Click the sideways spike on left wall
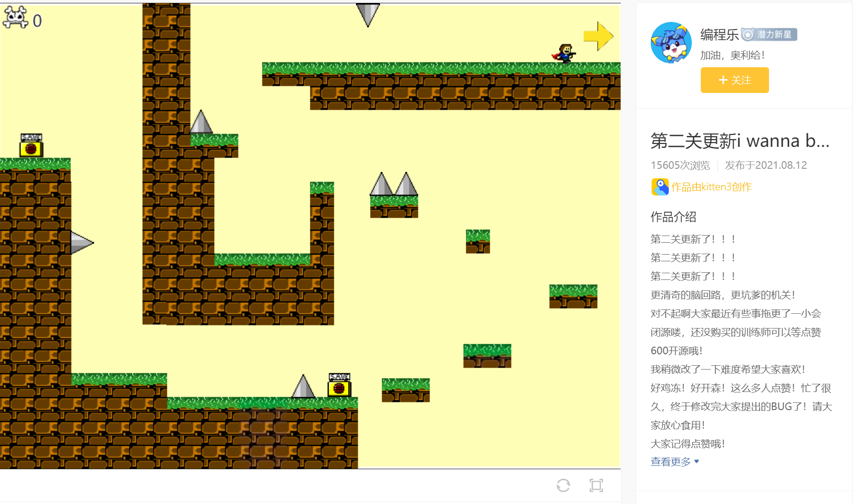853x504 pixels. tap(82, 243)
